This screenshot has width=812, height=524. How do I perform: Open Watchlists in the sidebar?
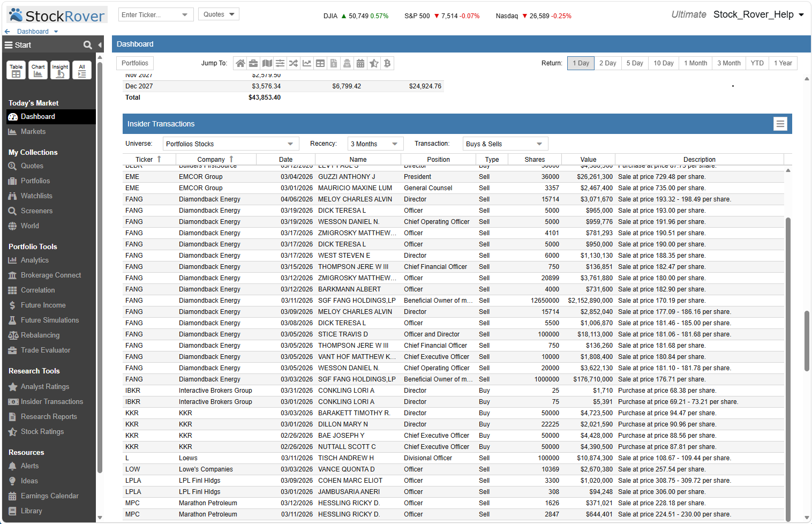(x=36, y=196)
